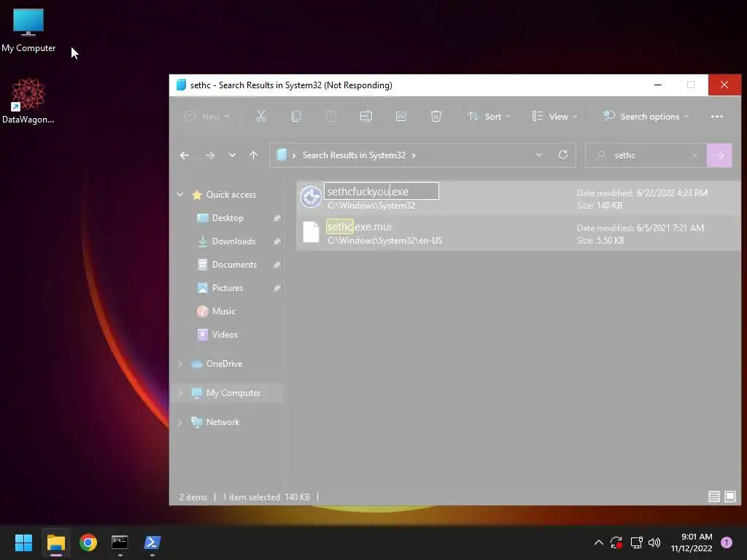Expand My Computer in navigation pane

click(x=180, y=393)
